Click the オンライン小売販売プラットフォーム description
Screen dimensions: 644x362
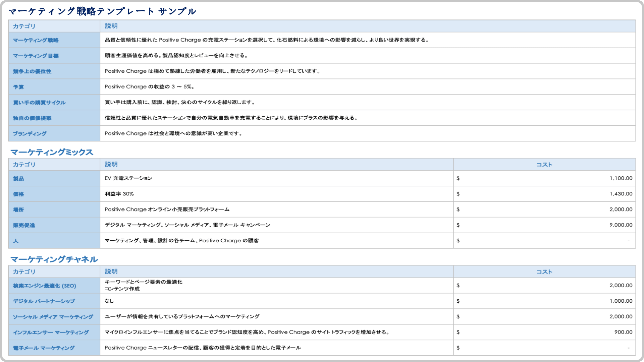click(167, 209)
